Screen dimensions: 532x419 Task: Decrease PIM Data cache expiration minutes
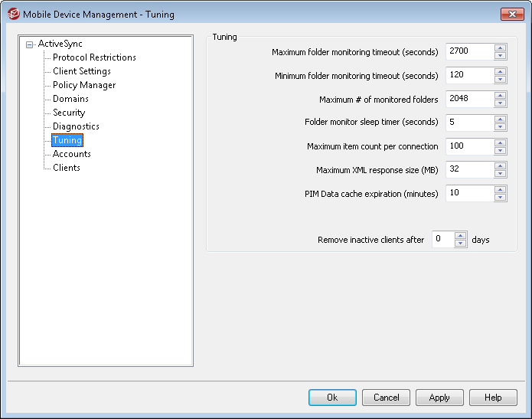point(500,197)
